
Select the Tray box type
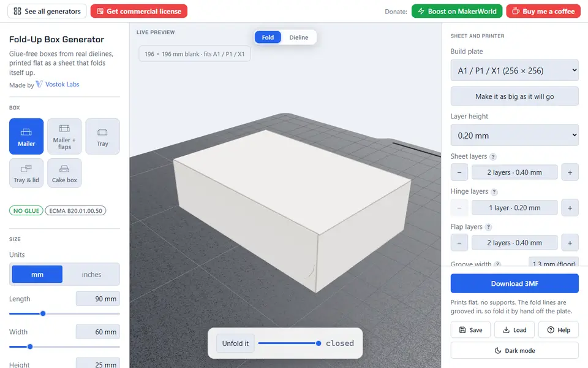pos(102,136)
